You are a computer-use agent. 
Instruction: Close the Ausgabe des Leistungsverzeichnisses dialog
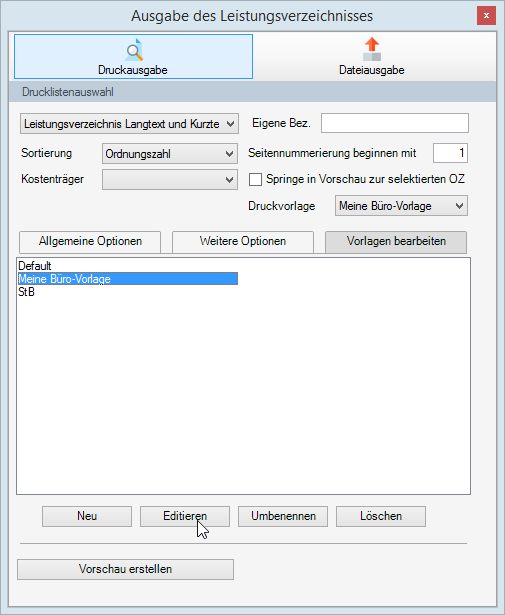point(486,16)
